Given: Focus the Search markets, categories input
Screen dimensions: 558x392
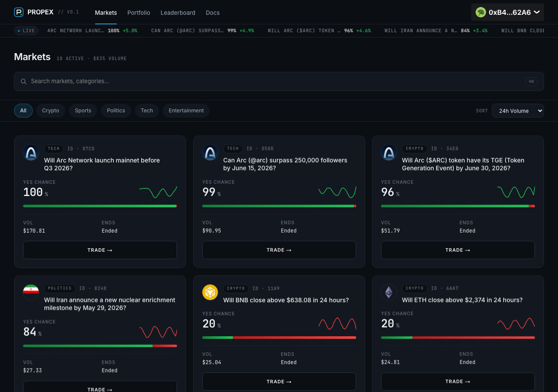Looking at the screenshot, I should (279, 81).
